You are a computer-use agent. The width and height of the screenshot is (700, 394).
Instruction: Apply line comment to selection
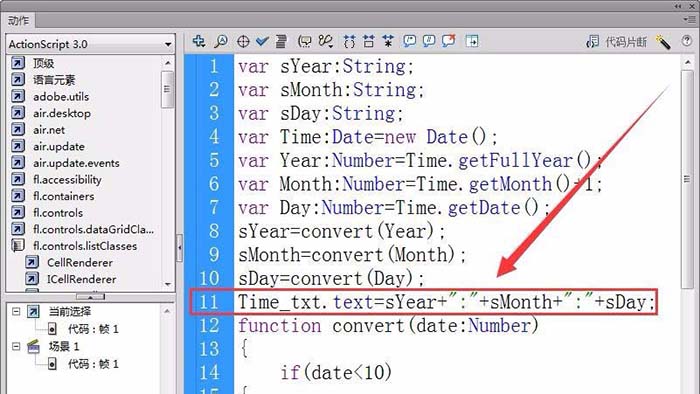[429, 41]
